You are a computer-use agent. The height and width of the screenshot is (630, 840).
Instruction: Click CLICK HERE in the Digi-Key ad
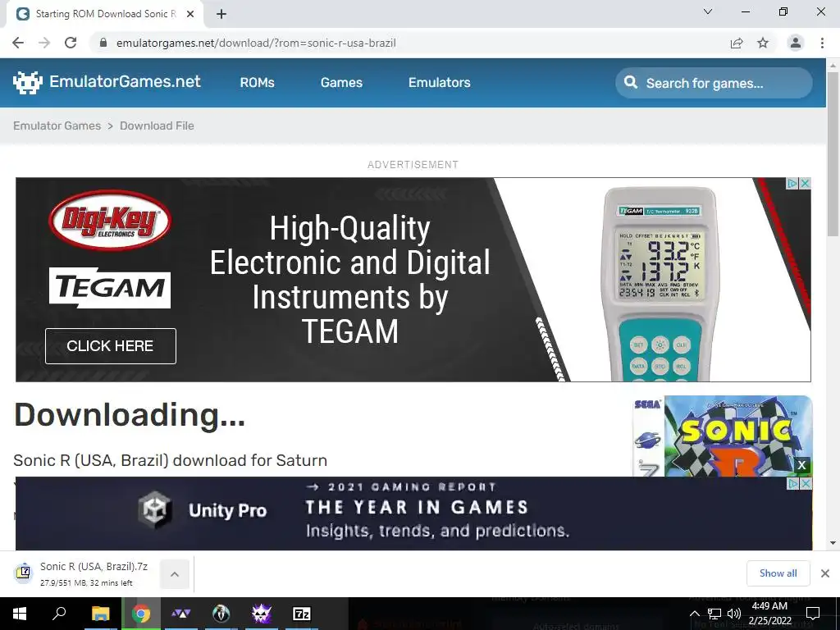[111, 346]
